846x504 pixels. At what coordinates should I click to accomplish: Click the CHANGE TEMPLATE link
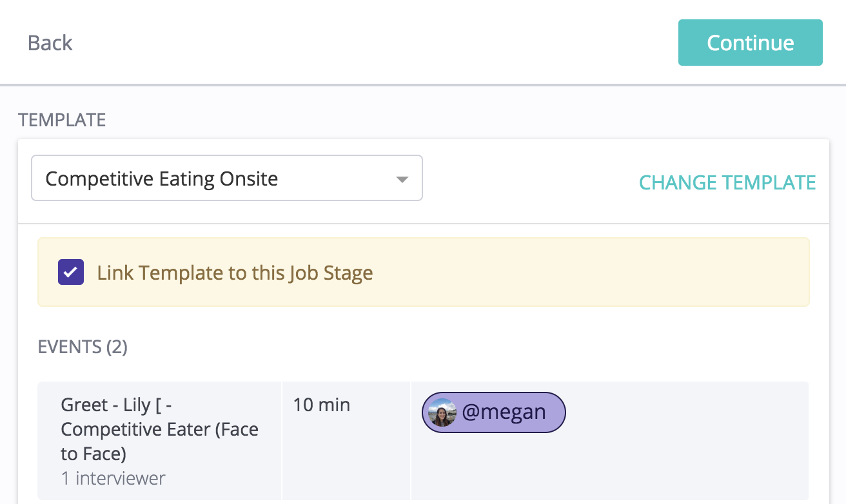(x=727, y=182)
